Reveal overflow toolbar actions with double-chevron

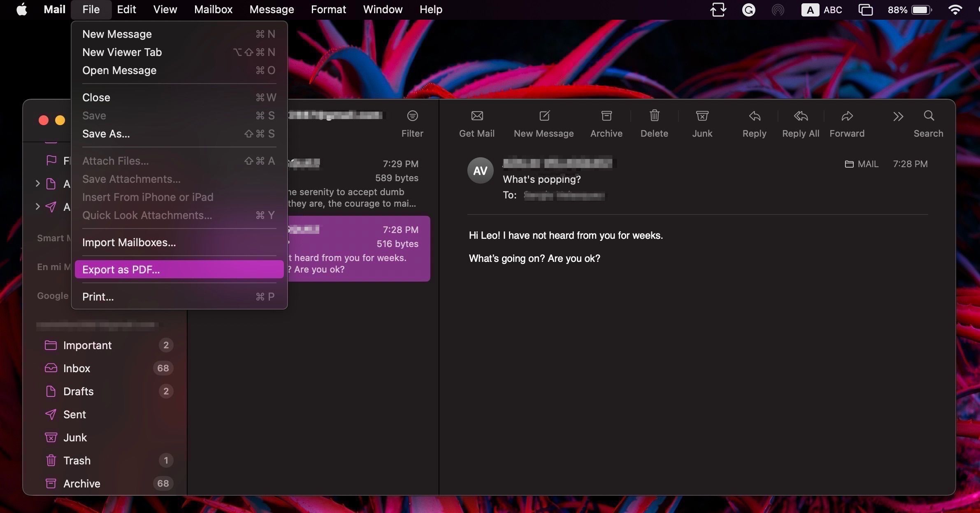pos(899,117)
